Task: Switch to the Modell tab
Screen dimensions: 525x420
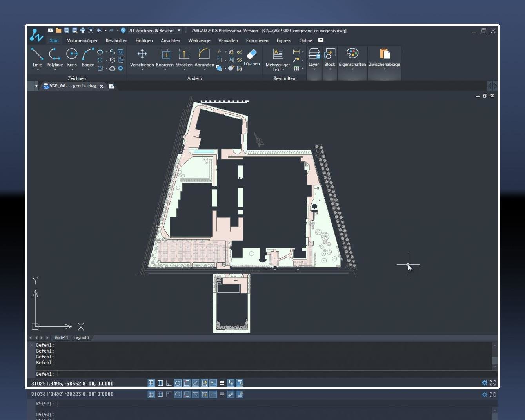Action: coord(61,338)
